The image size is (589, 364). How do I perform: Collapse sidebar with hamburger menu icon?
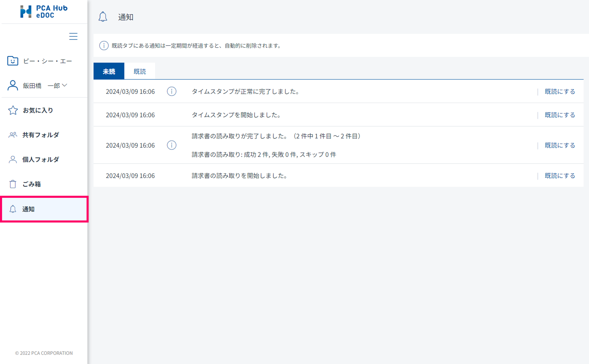(x=73, y=36)
